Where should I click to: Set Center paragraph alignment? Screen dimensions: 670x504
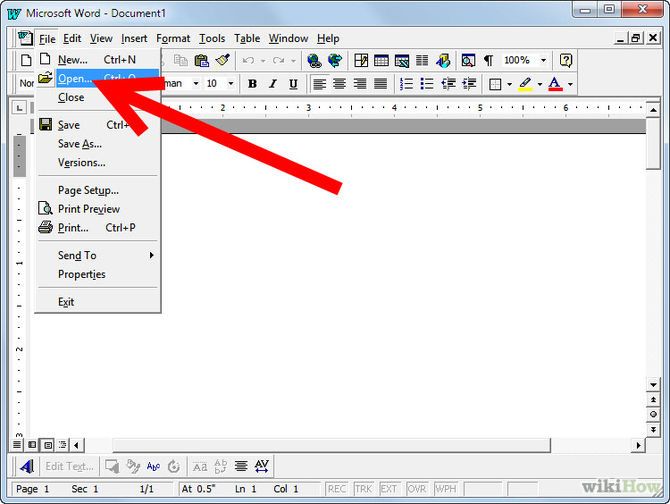pyautogui.click(x=339, y=83)
